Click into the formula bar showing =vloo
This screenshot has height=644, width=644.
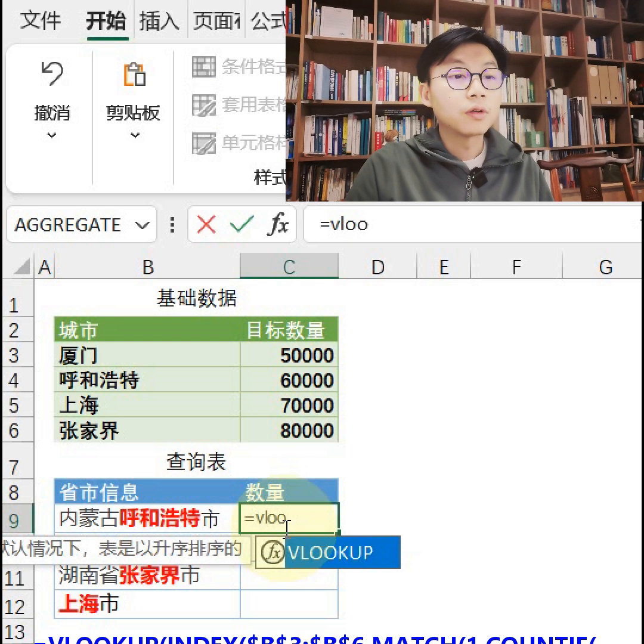click(472, 225)
